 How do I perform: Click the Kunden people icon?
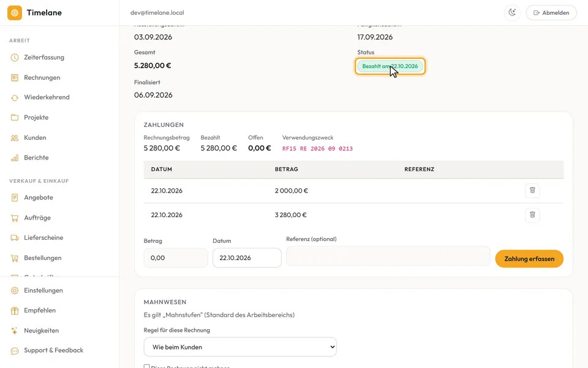[x=15, y=138]
